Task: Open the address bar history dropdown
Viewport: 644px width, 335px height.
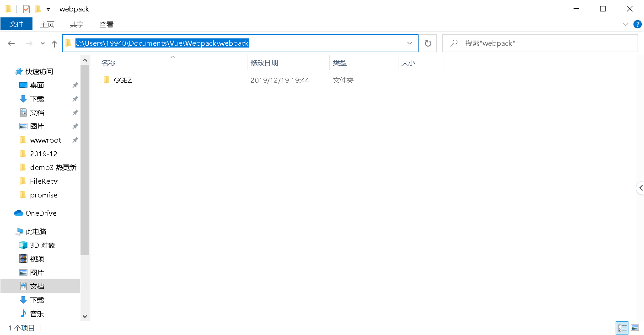Action: coord(409,43)
